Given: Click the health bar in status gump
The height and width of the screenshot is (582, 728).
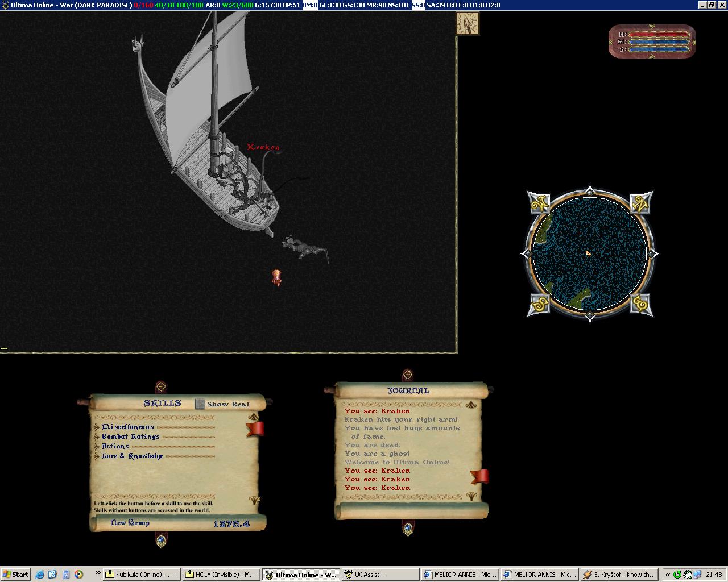Looking at the screenshot, I should (659, 35).
